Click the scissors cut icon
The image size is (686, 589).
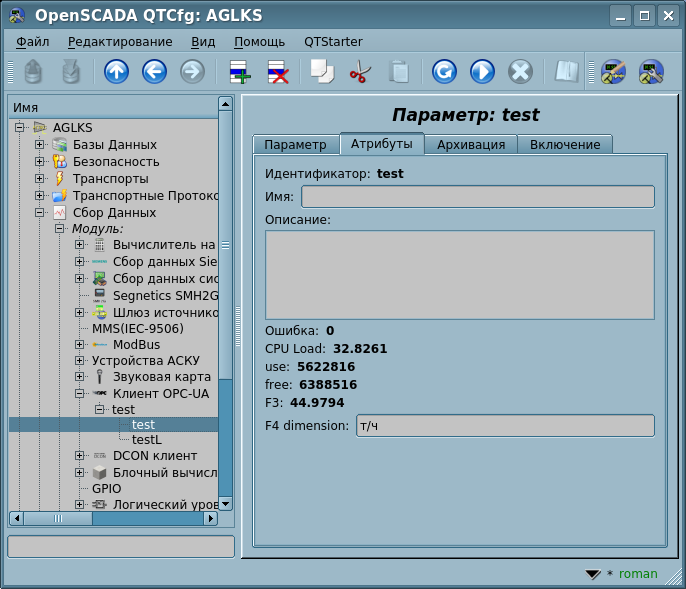[359, 72]
